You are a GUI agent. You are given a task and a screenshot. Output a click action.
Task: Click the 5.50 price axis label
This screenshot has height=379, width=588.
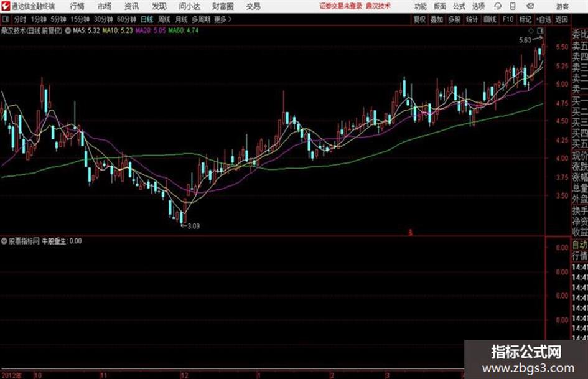coord(562,47)
